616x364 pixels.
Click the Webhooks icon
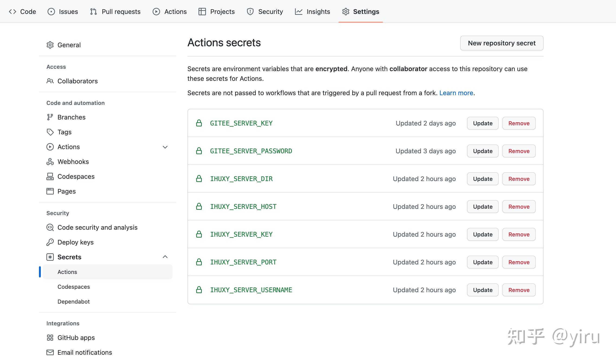click(x=50, y=162)
